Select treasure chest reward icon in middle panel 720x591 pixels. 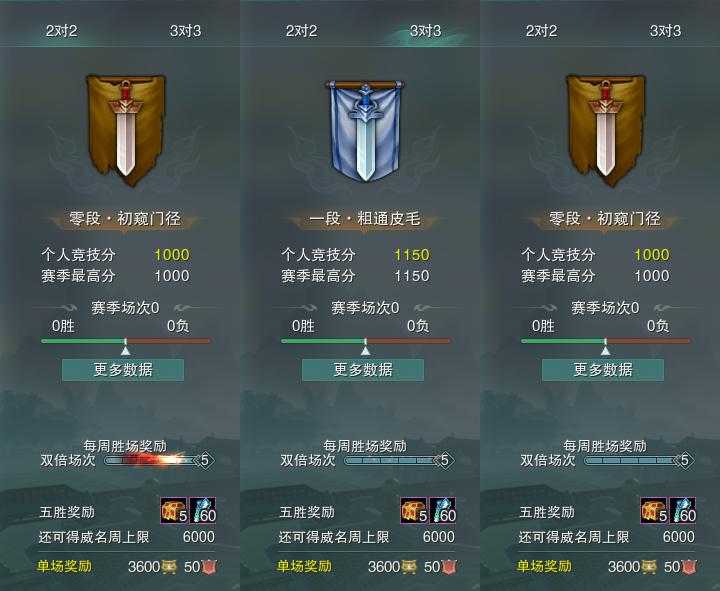(x=414, y=510)
